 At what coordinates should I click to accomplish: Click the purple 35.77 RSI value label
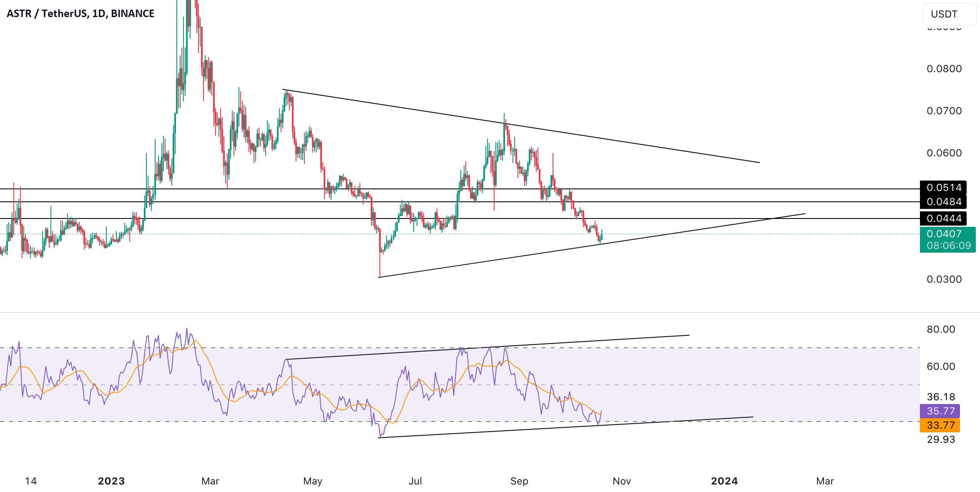click(940, 411)
